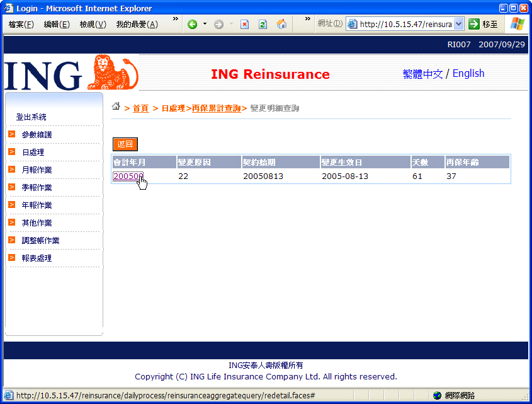Click the 變更原因 column header
The image size is (532, 404).
209,163
